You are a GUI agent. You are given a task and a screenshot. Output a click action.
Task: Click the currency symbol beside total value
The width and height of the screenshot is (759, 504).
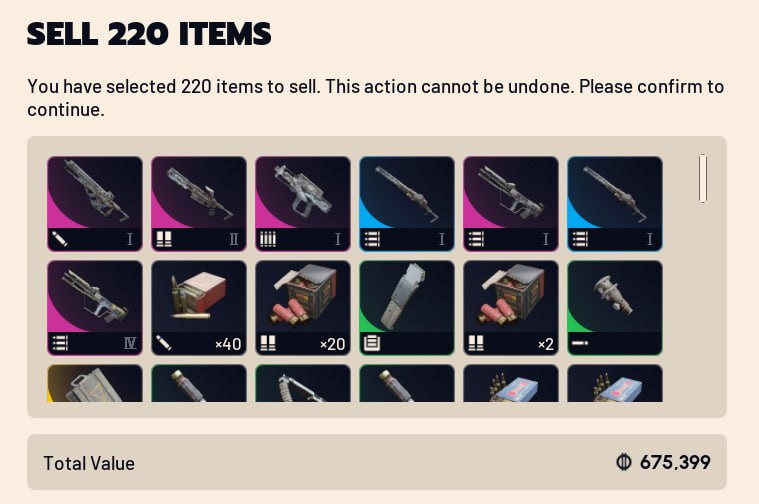[x=624, y=462]
